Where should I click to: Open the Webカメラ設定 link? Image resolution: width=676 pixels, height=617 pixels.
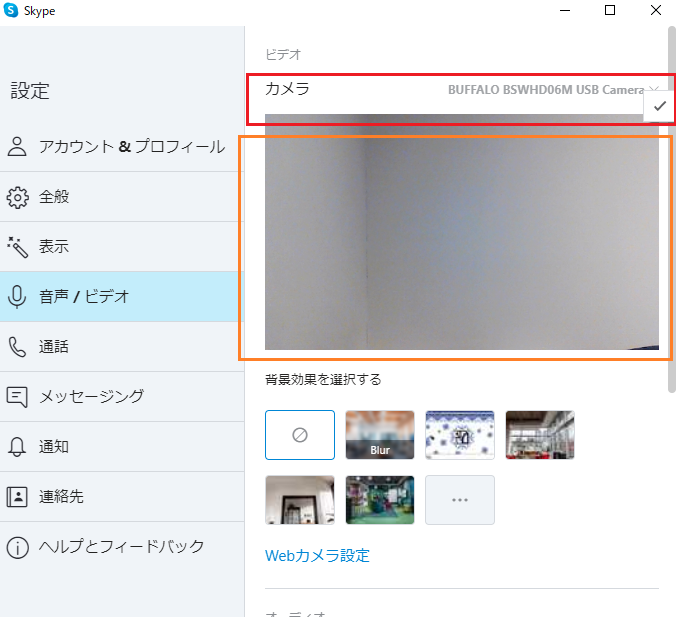coord(317,555)
